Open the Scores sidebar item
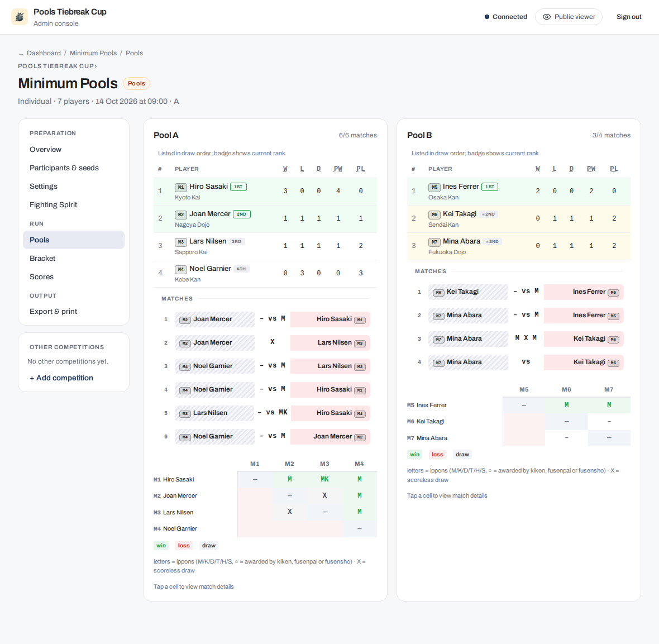 point(74,276)
